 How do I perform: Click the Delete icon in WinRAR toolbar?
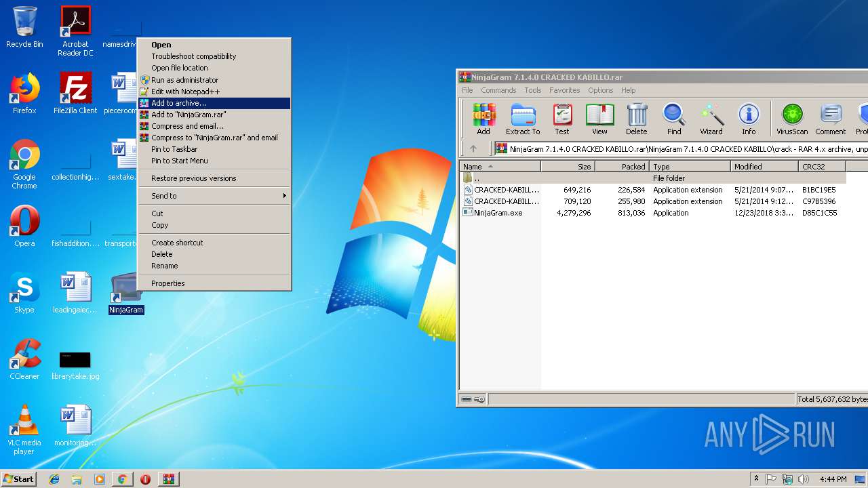coord(636,119)
